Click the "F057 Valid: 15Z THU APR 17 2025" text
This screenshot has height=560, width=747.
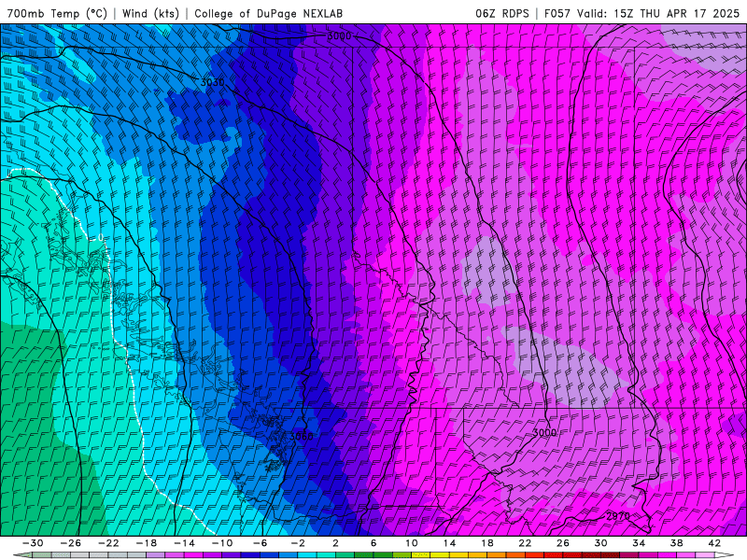point(641,13)
